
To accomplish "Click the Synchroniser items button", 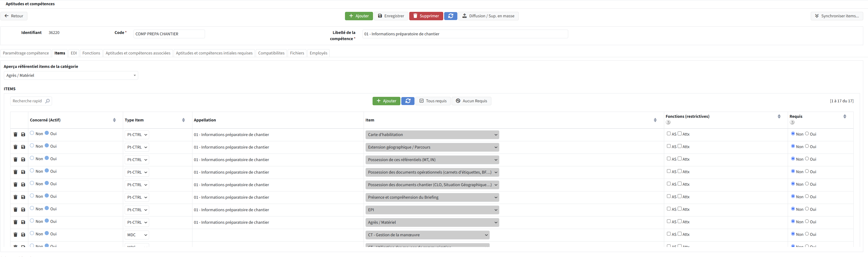I will tap(837, 16).
